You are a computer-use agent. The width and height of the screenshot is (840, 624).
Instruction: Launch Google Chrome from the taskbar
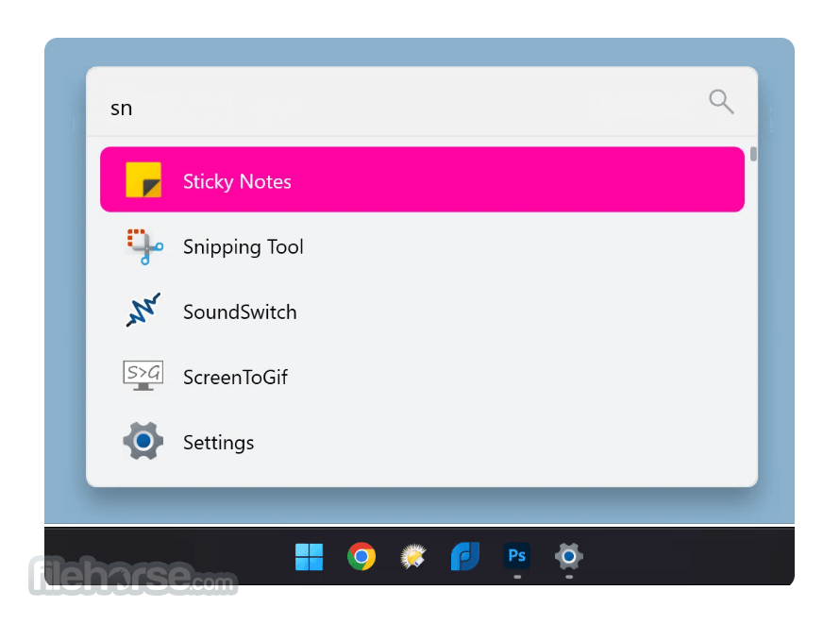click(x=361, y=557)
